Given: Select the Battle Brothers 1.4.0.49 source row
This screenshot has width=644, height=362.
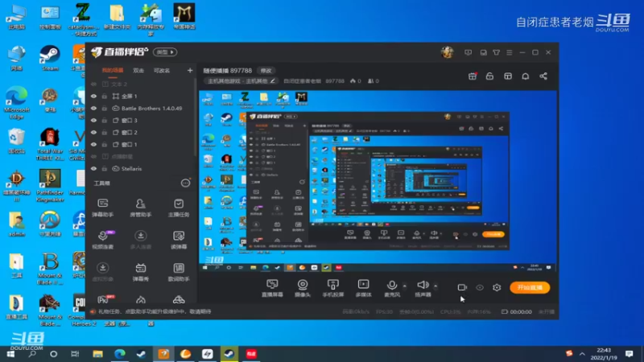Looking at the screenshot, I should tap(142, 109).
